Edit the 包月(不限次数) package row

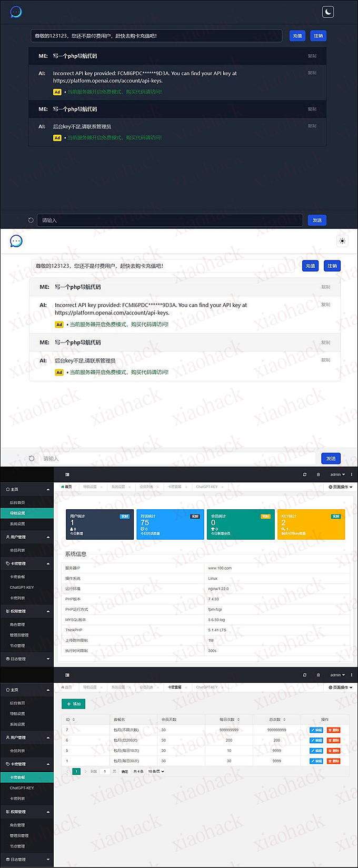[316, 730]
